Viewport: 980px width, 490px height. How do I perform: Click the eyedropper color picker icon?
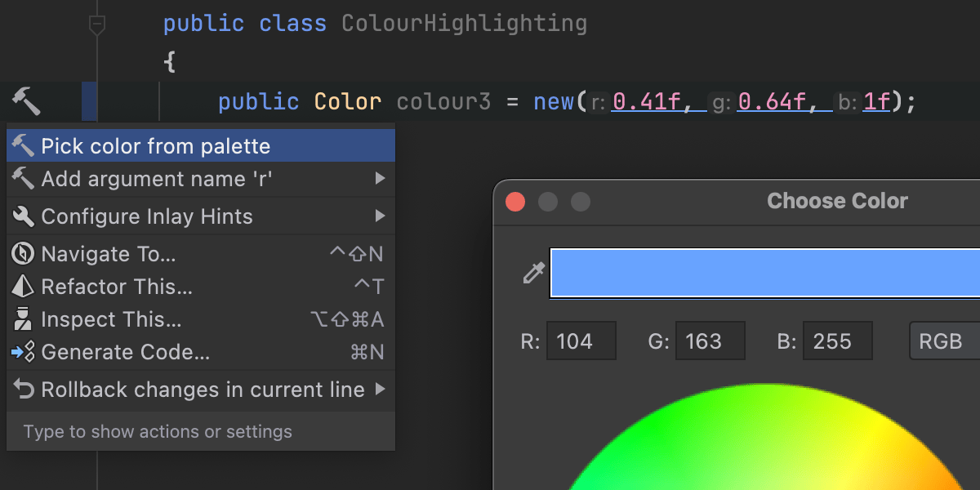(533, 273)
